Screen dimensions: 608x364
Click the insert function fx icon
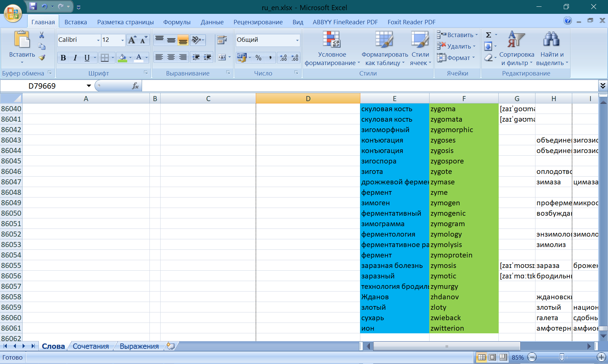click(x=135, y=86)
